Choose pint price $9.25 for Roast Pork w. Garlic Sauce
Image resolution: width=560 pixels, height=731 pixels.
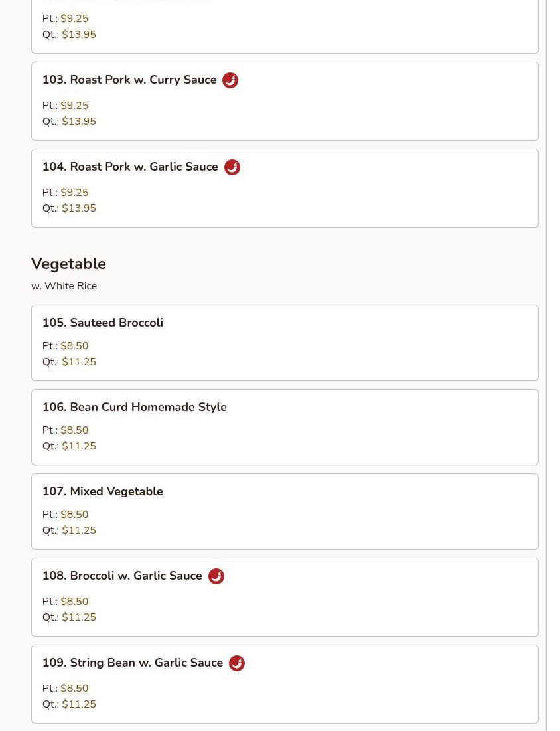tap(74, 193)
